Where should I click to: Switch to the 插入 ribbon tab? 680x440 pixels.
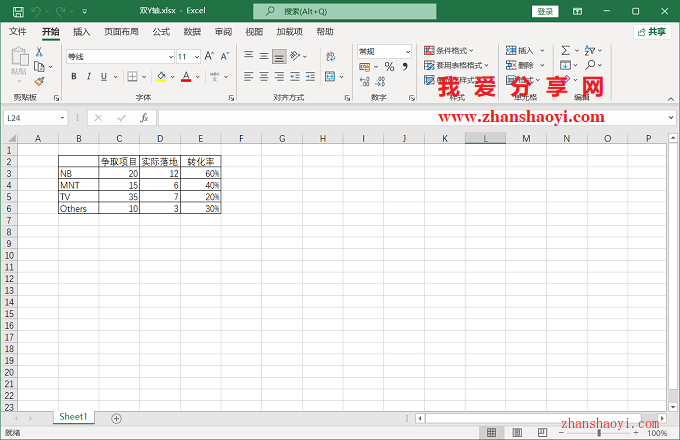coord(82,32)
